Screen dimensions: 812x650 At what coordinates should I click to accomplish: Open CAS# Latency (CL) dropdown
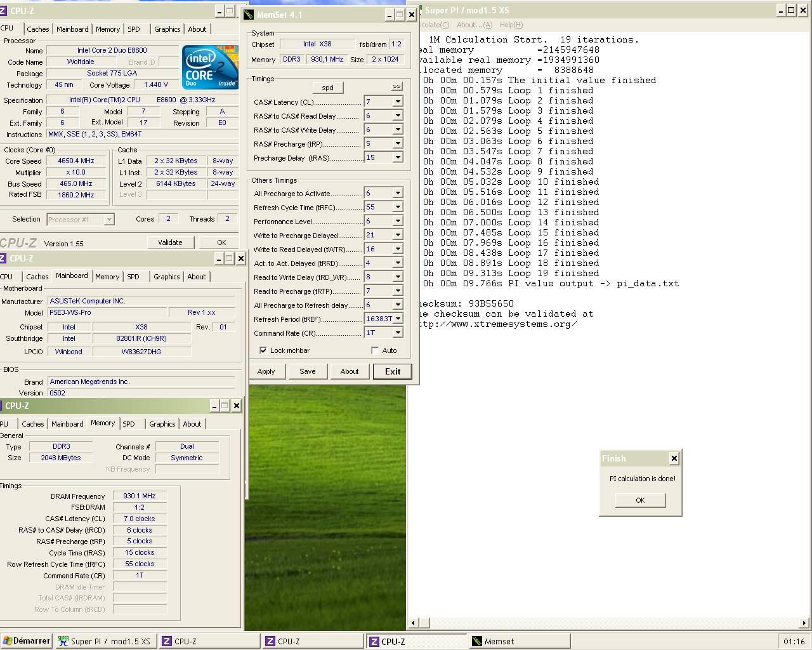tap(398, 102)
